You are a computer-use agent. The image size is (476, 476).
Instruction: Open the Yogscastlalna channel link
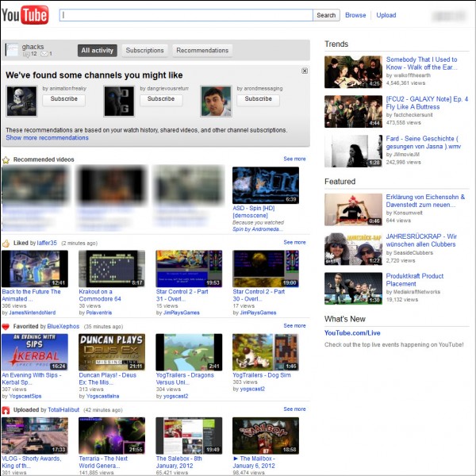click(102, 396)
